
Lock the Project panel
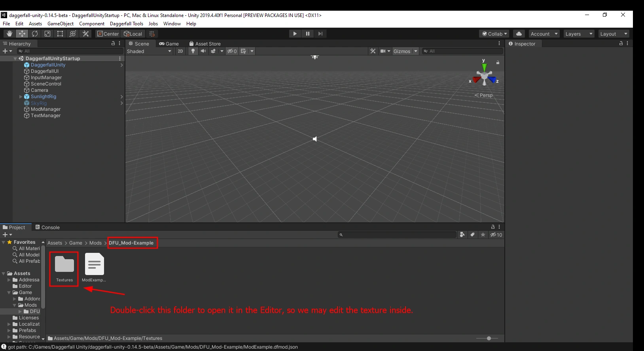pyautogui.click(x=493, y=227)
